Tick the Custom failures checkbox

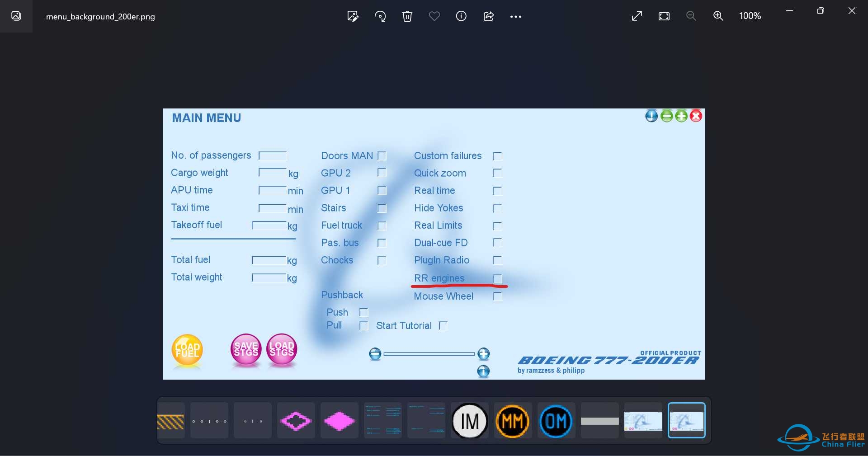(498, 156)
